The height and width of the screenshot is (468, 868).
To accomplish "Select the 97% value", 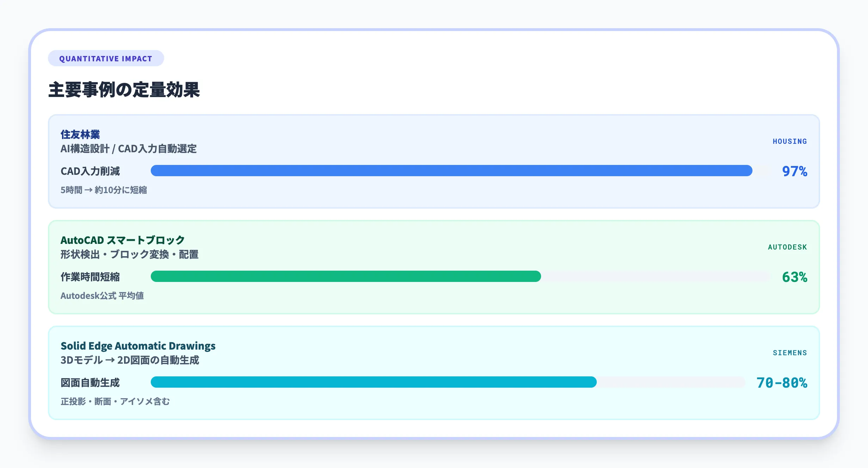I will click(794, 171).
